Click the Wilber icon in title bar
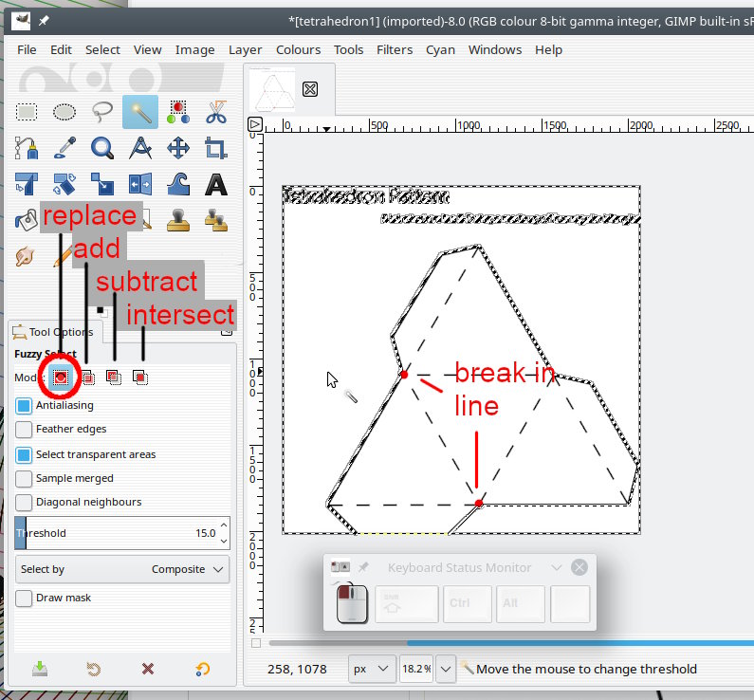Viewport: 754px width, 700px height. pyautogui.click(x=21, y=21)
